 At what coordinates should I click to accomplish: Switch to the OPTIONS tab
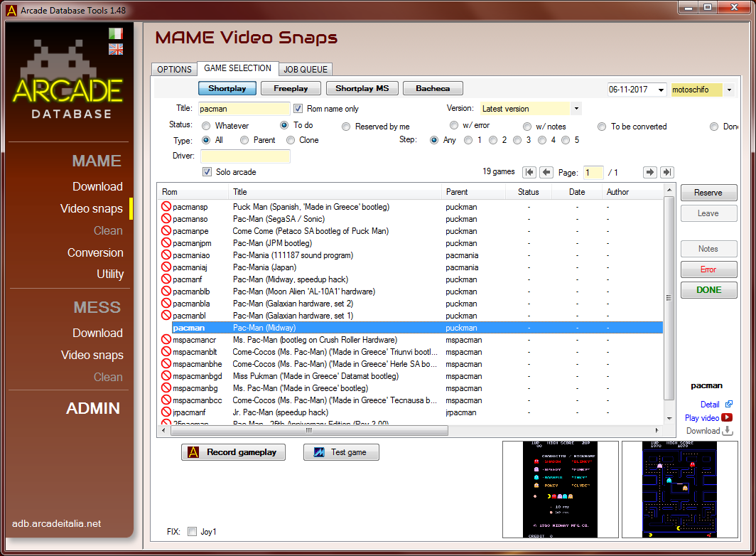coord(174,70)
